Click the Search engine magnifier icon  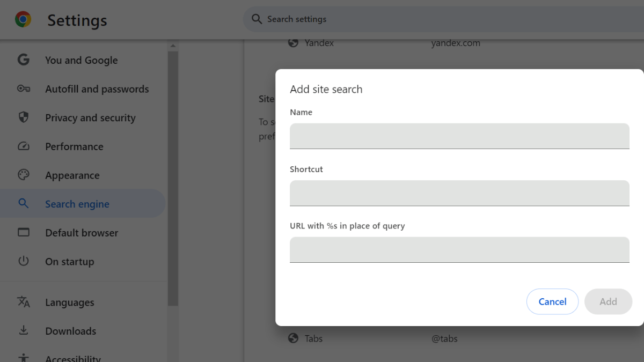click(x=23, y=203)
